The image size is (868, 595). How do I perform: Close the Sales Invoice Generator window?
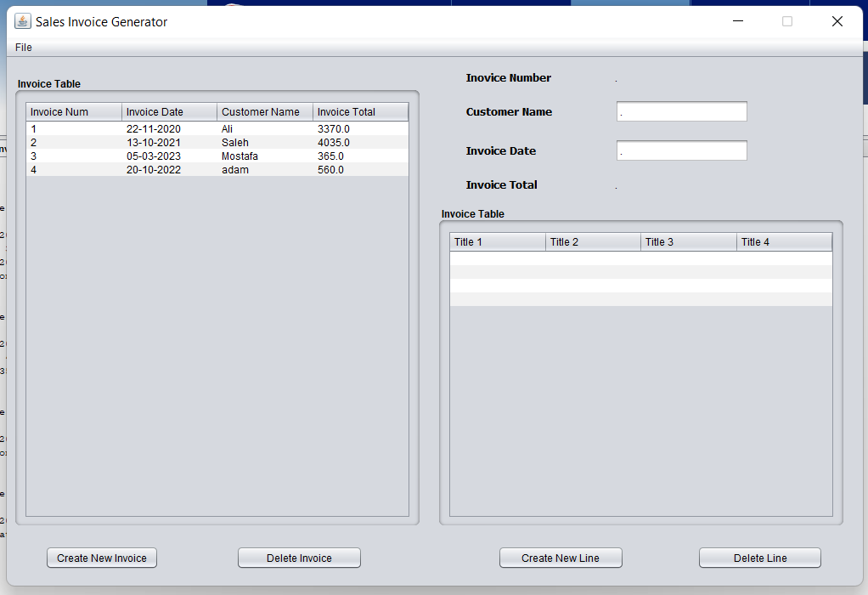(837, 21)
